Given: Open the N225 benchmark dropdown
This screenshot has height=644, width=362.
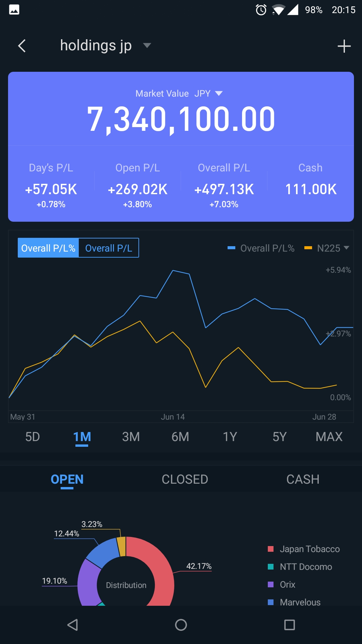Looking at the screenshot, I should [x=346, y=248].
